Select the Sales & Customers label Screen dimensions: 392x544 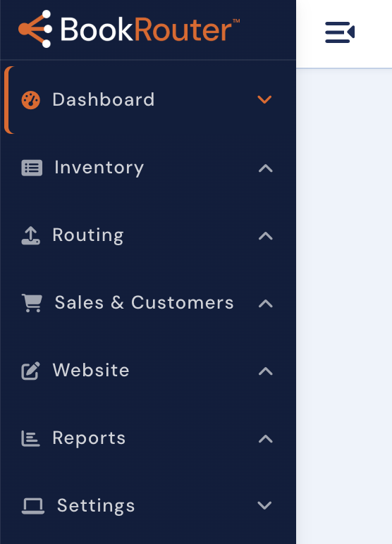(x=144, y=302)
